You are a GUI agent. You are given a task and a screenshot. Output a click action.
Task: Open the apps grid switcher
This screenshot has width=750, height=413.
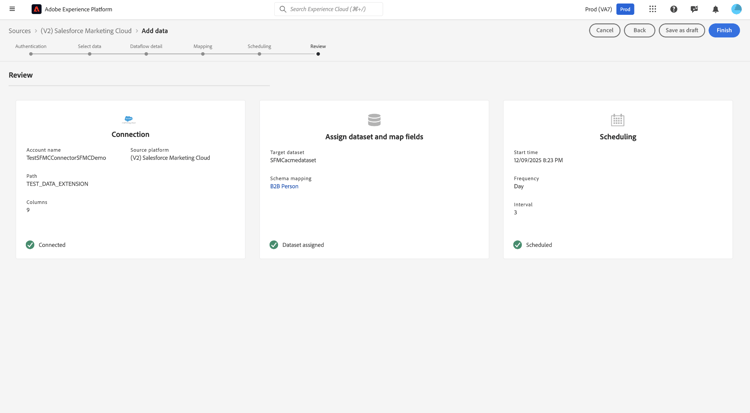click(x=652, y=9)
